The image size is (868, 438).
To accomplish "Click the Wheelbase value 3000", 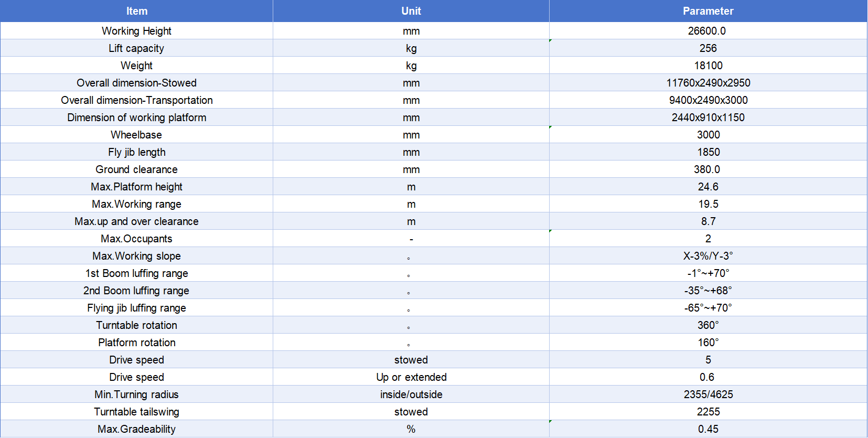I will tap(708, 135).
